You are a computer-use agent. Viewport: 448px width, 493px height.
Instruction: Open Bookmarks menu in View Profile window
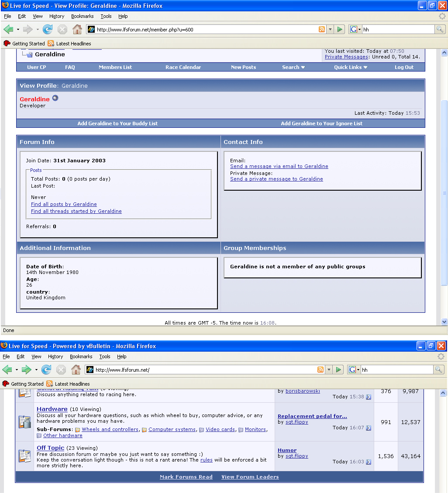click(x=83, y=16)
